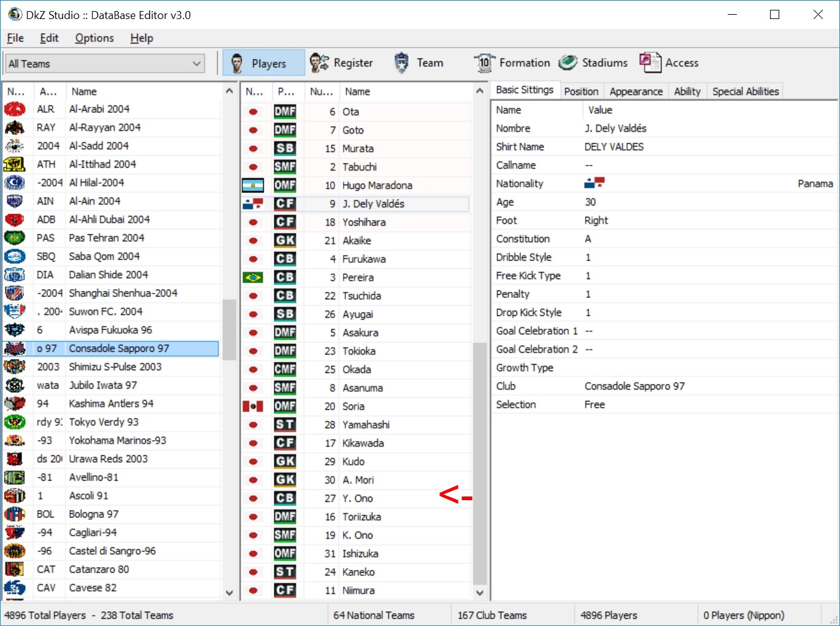Click the Catanzaro 80 team crest

[x=15, y=570]
